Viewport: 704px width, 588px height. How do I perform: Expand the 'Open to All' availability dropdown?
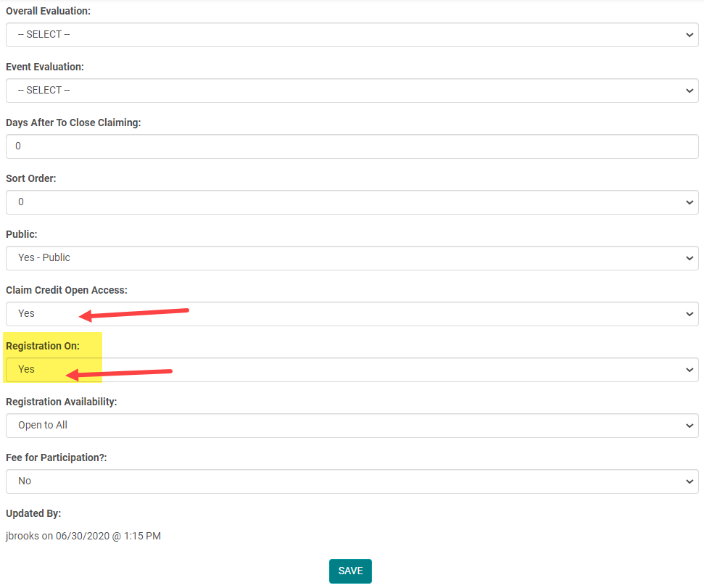pos(352,426)
